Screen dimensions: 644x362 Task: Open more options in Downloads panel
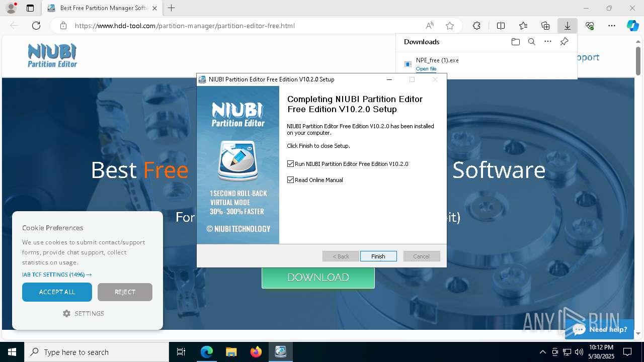pos(548,42)
